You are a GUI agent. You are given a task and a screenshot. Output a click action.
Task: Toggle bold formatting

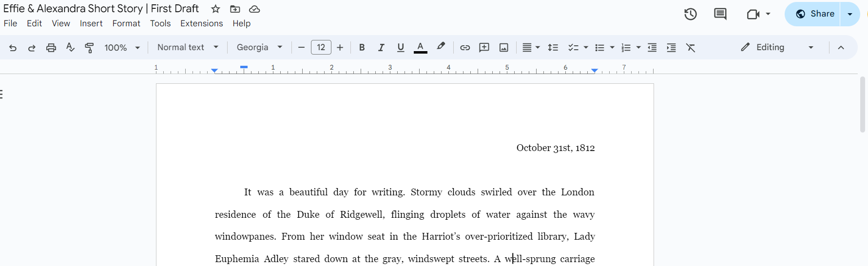(x=362, y=47)
